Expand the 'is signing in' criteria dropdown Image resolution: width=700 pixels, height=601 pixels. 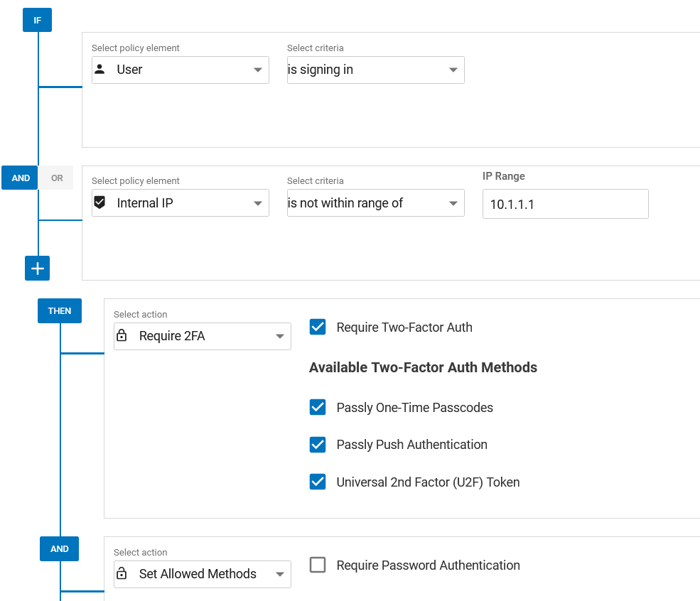click(375, 70)
